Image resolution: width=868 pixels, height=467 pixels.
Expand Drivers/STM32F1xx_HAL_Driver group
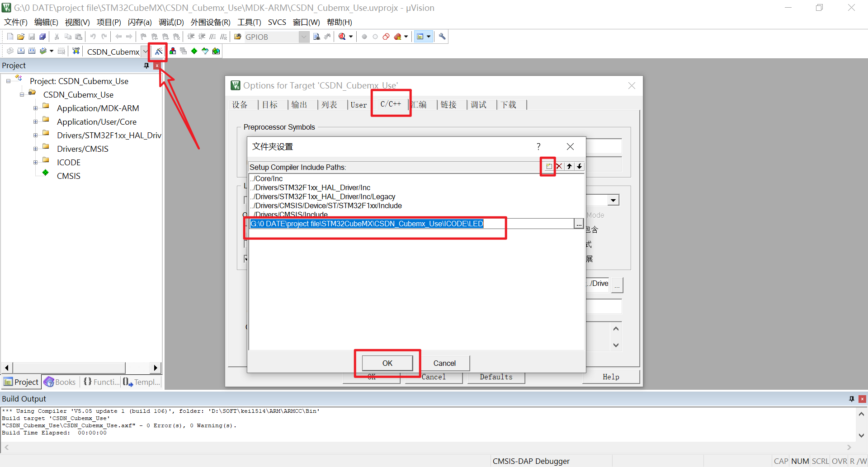pos(35,135)
